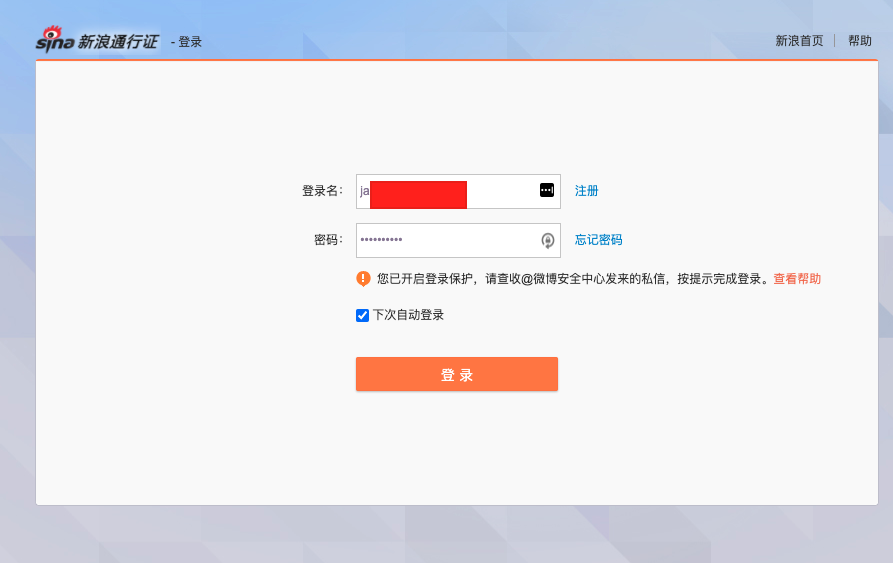The image size is (893, 563).
Task: Click the login protection warning message text
Action: click(574, 279)
